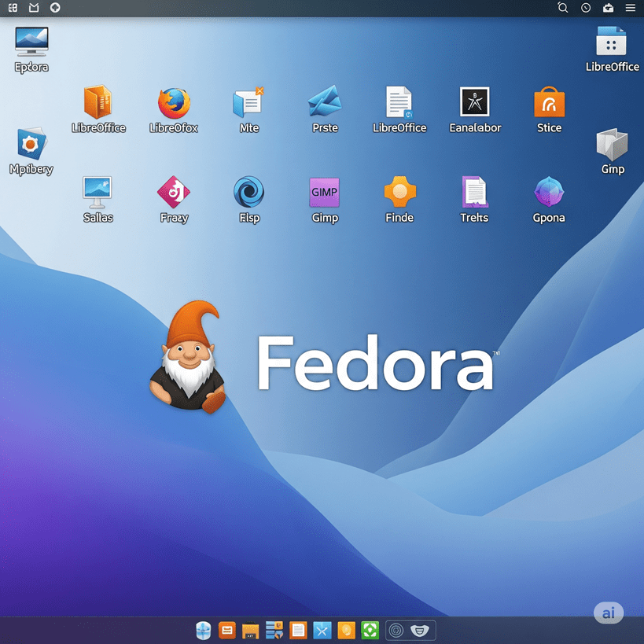644x644 pixels.
Task: Open the Eanalabor black figure icon
Action: (x=474, y=101)
